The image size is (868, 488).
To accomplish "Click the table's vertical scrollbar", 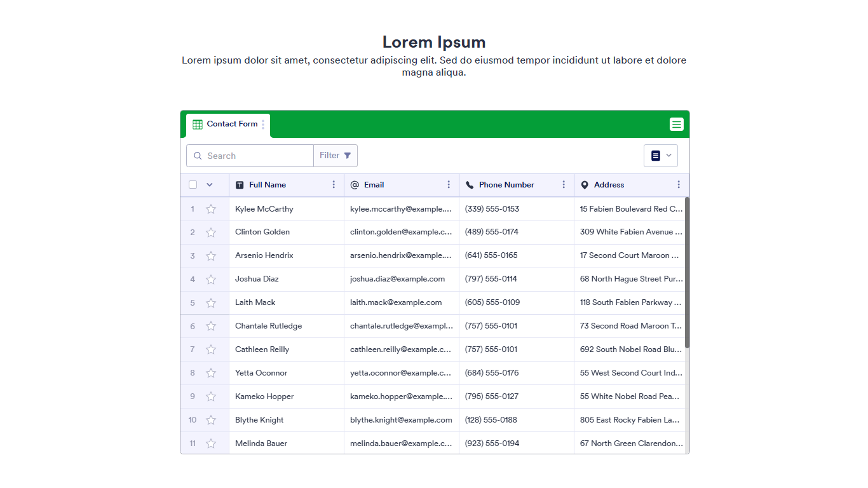I will pos(687,273).
